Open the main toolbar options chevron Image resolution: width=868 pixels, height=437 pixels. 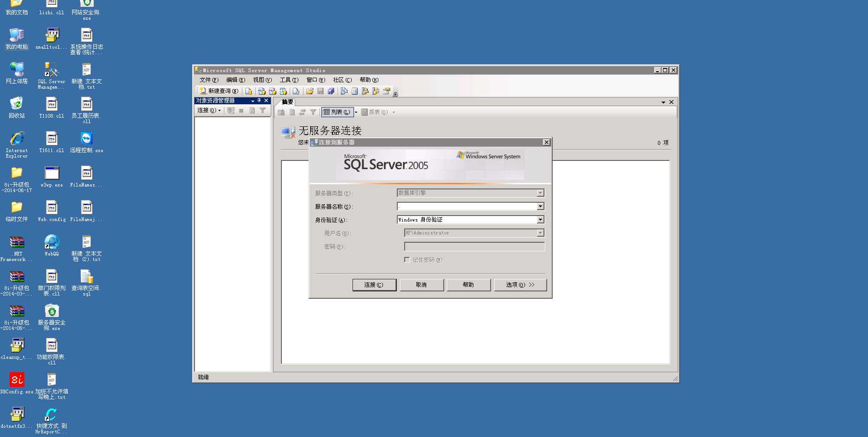[x=395, y=93]
